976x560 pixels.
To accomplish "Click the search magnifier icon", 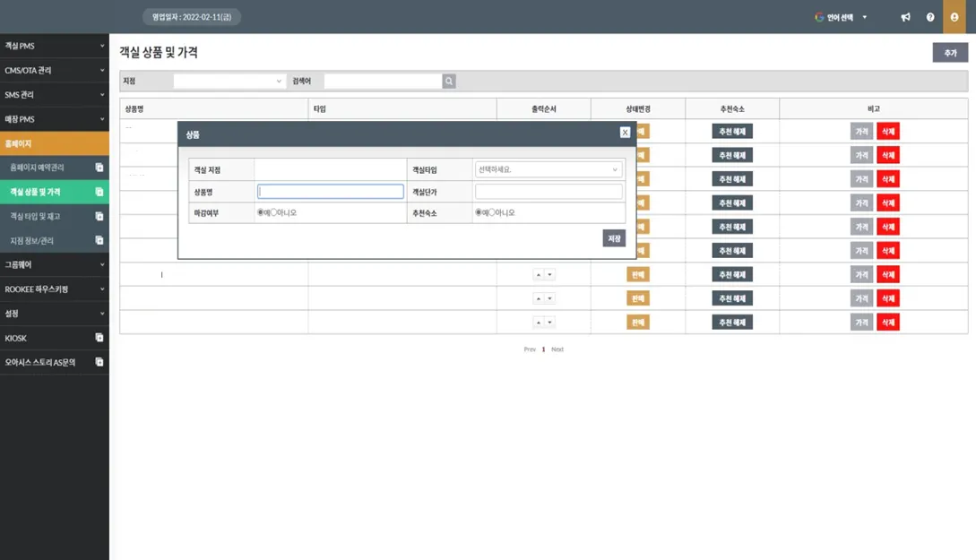I will (x=449, y=81).
